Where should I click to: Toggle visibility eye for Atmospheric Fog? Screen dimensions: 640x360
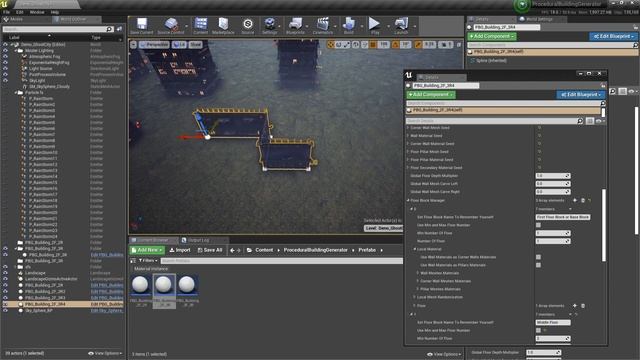tap(5, 57)
